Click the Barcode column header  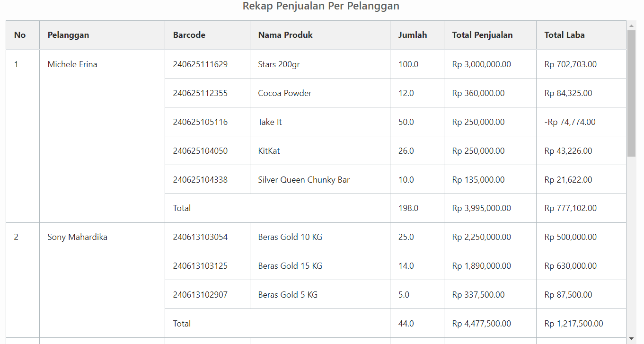pos(189,35)
